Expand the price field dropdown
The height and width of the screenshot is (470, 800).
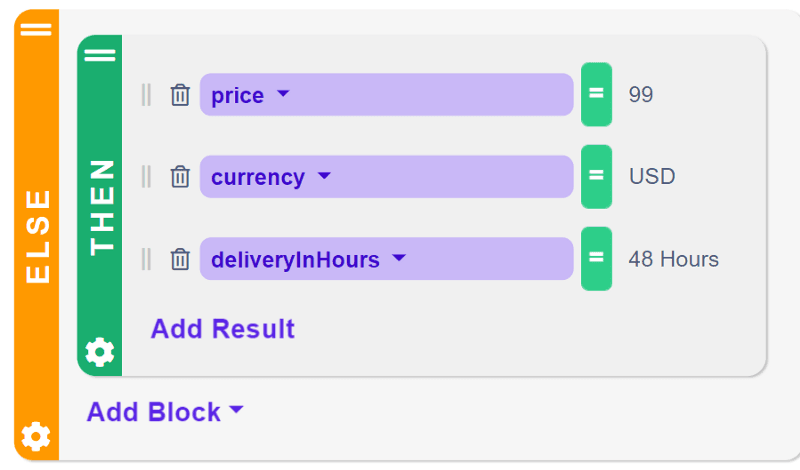click(386, 94)
